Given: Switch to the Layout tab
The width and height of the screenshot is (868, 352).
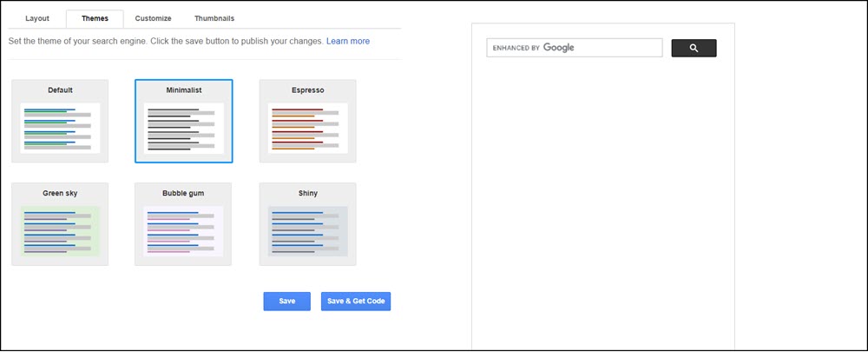Looking at the screenshot, I should click(37, 18).
